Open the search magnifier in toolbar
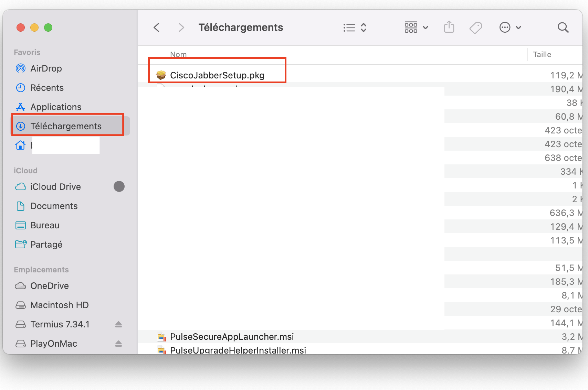The height and width of the screenshot is (390, 588). click(x=563, y=28)
